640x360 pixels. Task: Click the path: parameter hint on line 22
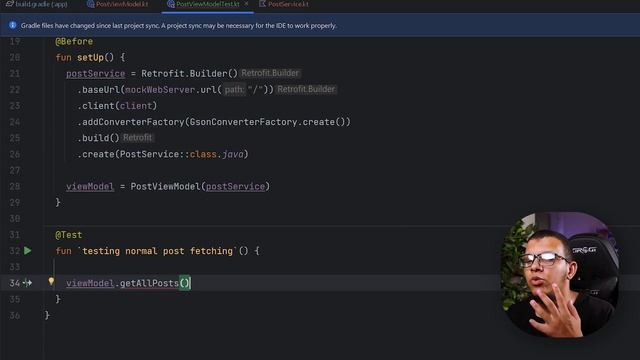234,89
